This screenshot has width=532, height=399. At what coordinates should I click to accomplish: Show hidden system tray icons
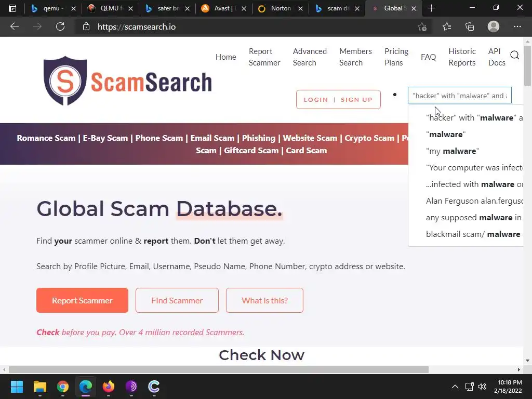pos(455,387)
